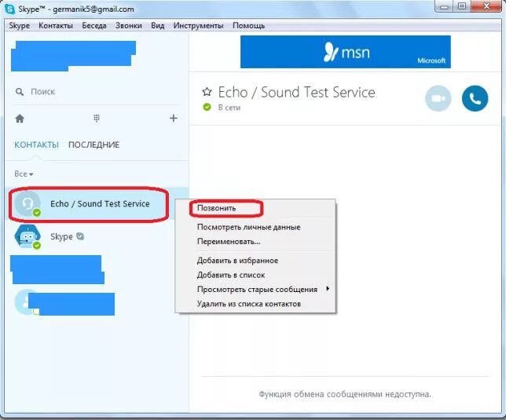
Task: Maximize the Skype window
Action: pos(462,6)
